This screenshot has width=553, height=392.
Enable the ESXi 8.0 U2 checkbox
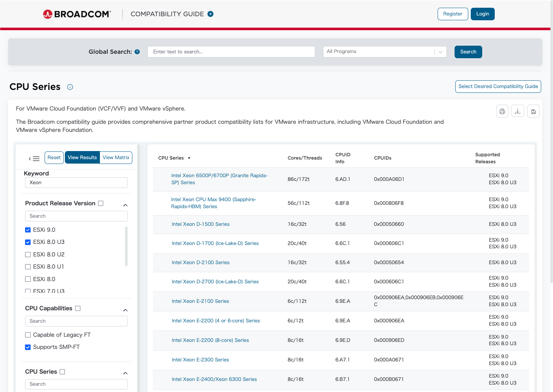tap(28, 254)
